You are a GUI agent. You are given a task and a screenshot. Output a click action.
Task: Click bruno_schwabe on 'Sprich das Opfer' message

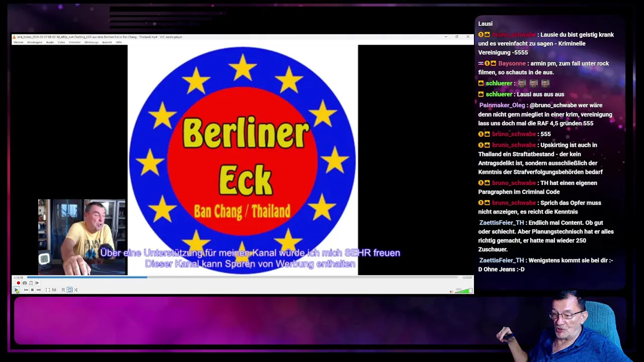coord(514,203)
